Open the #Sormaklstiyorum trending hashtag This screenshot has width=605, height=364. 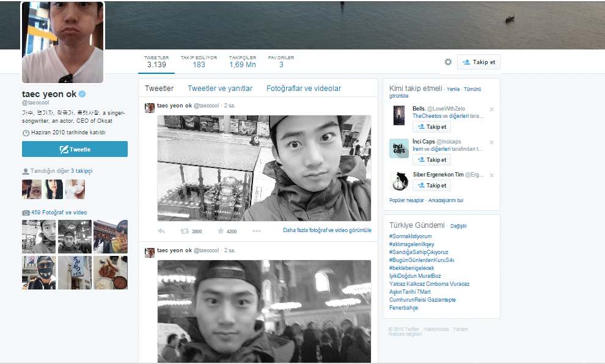[410, 236]
